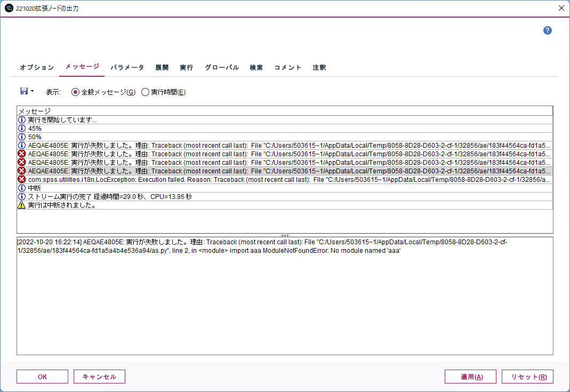
Task: Click the info icon on first AEQAE4805E row
Action: click(x=22, y=146)
